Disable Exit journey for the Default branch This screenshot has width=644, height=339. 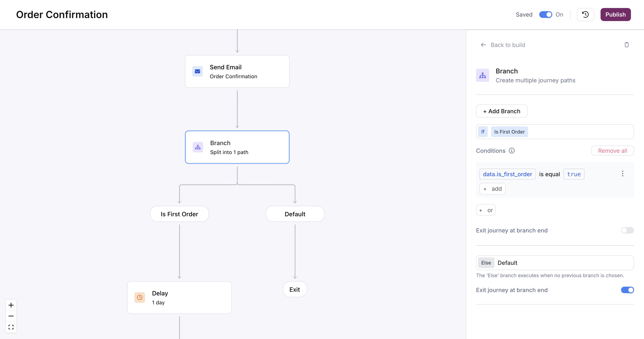coord(627,290)
